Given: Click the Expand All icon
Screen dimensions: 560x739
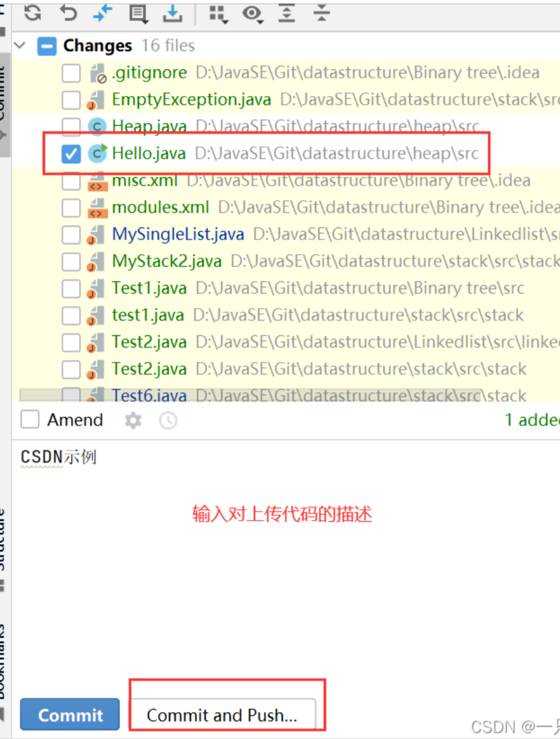Looking at the screenshot, I should tap(287, 13).
